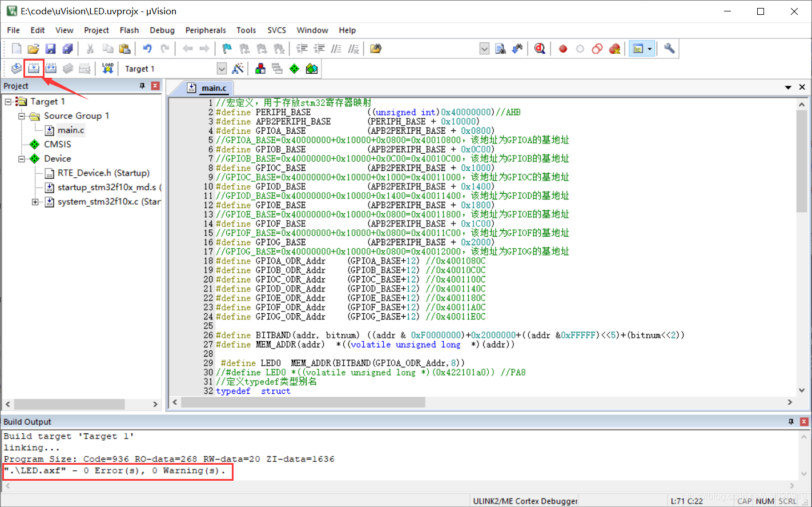Translate the current file

17,69
